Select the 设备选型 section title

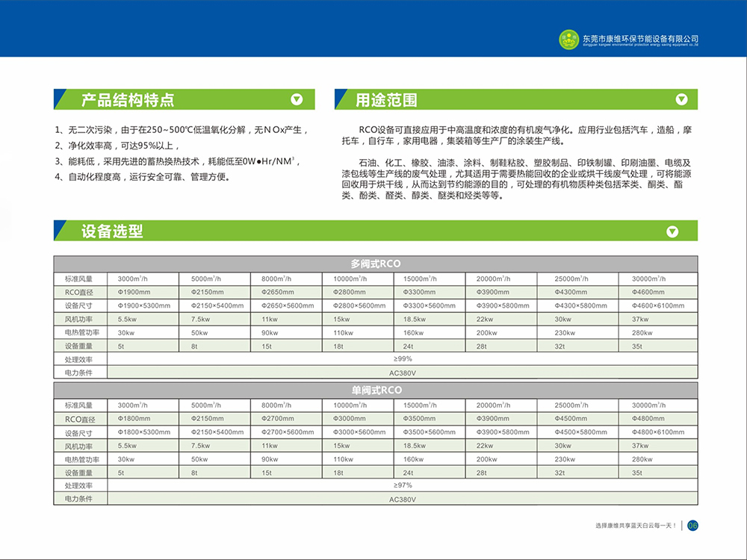pos(112,231)
